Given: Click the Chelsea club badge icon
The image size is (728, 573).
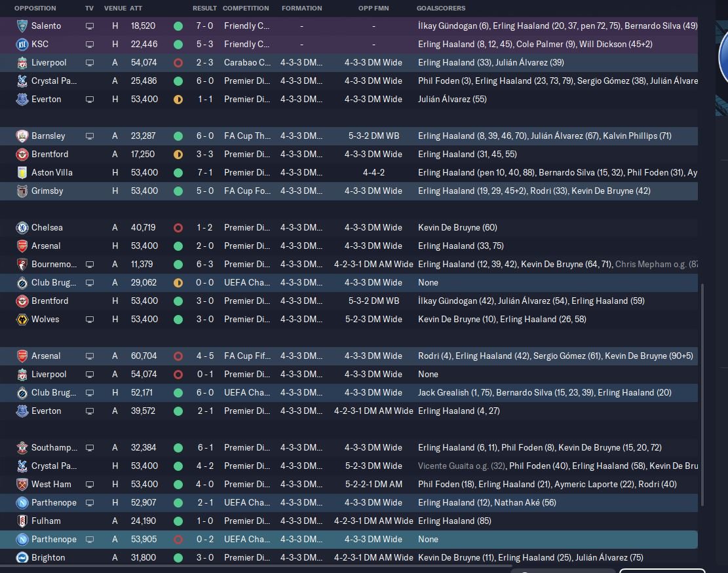Looking at the screenshot, I should [22, 227].
